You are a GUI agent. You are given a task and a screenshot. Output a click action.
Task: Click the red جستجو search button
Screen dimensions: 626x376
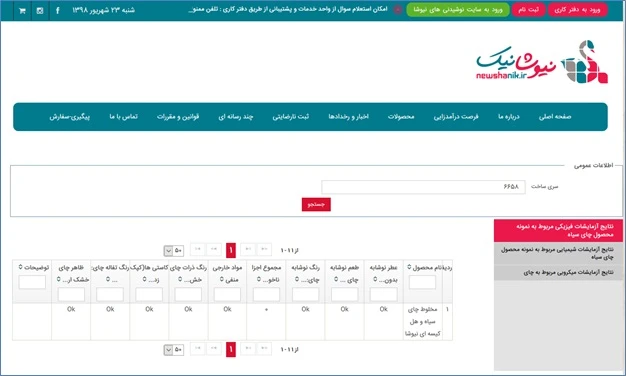pos(316,204)
